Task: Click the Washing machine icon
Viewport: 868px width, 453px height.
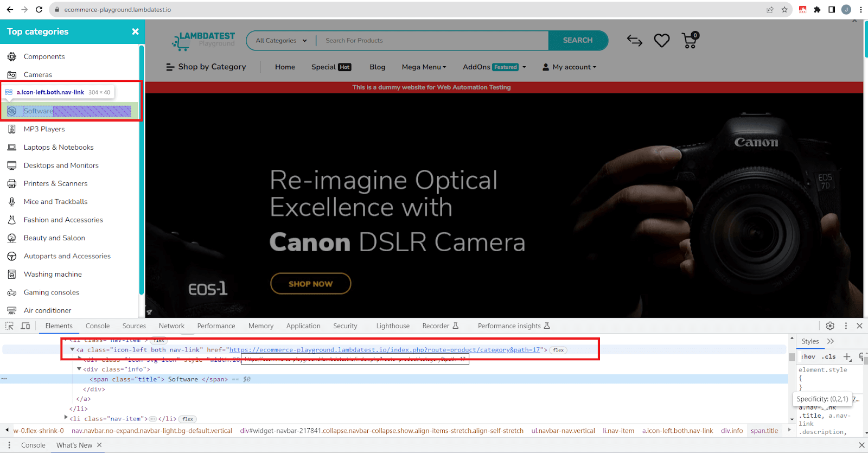Action: (x=12, y=275)
